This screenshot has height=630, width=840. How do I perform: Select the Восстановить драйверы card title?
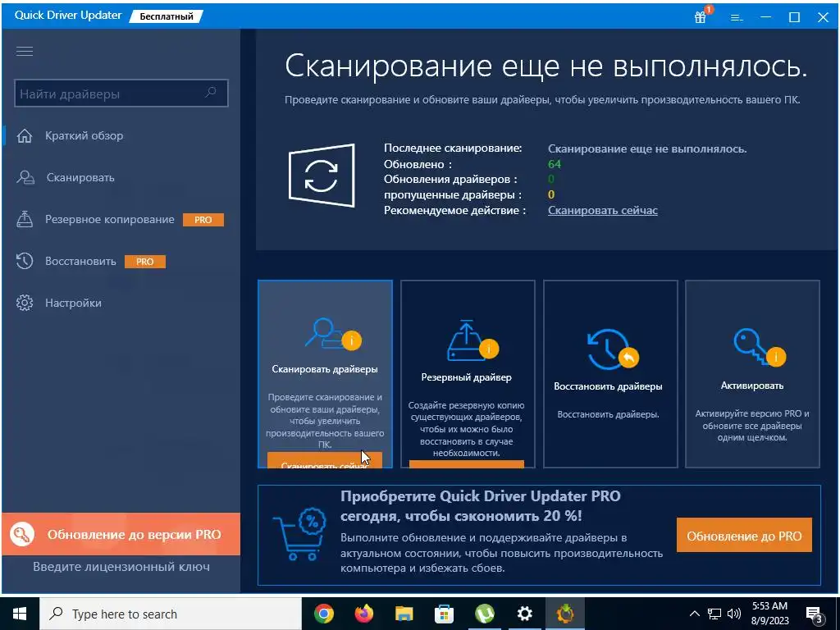click(608, 386)
